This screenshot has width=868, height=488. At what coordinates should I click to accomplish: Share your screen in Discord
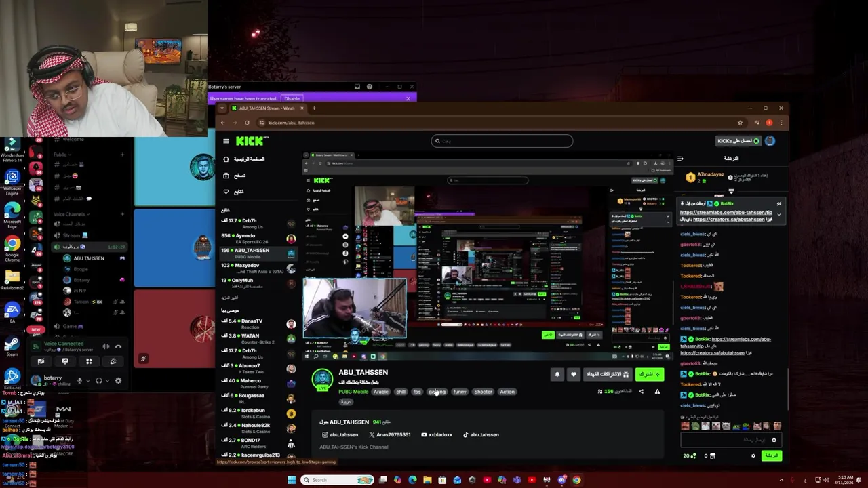[x=65, y=361]
